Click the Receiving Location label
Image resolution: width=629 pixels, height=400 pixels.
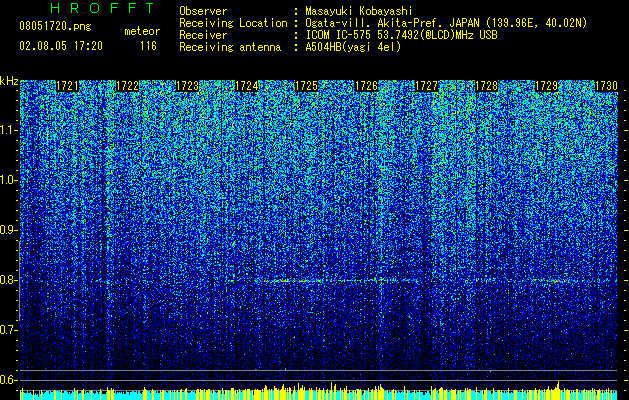[x=233, y=23]
